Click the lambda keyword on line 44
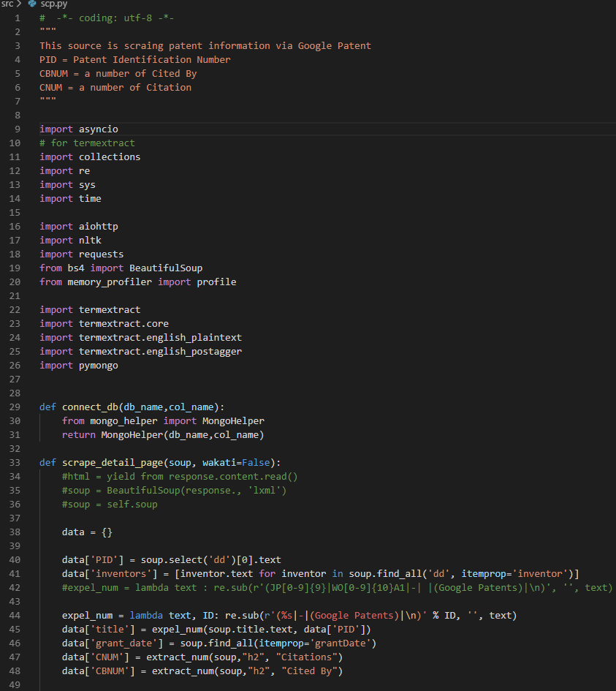The width and height of the screenshot is (616, 691). 148,615
